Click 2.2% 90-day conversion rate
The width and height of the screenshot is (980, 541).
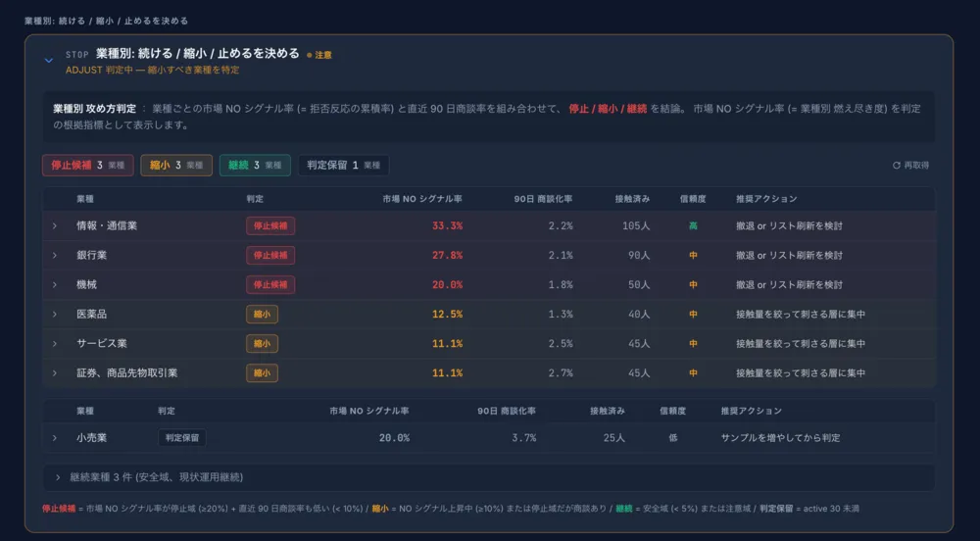pos(560,226)
